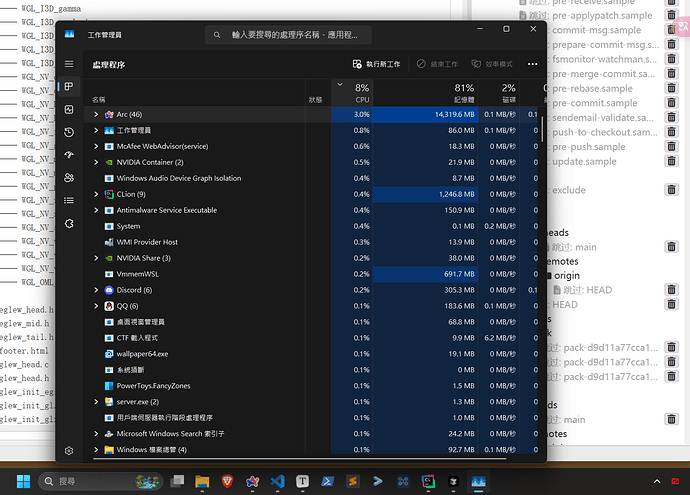Open the Startup apps page in sidebar

point(69,155)
